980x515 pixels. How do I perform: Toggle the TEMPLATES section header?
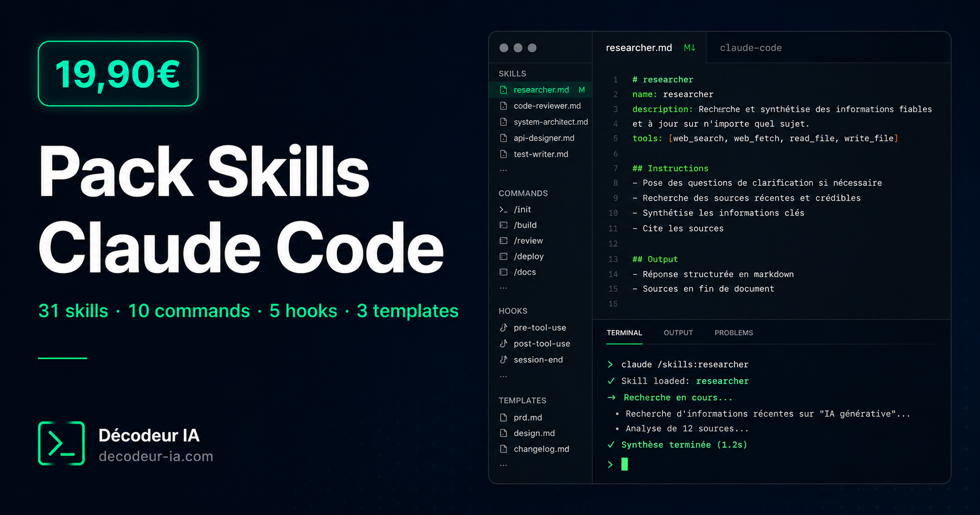[x=523, y=401]
